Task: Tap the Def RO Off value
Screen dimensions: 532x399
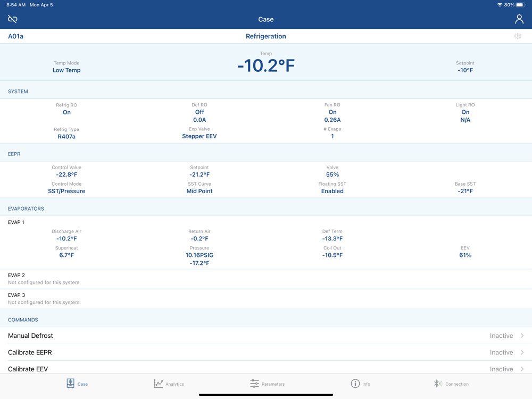Action: click(199, 112)
